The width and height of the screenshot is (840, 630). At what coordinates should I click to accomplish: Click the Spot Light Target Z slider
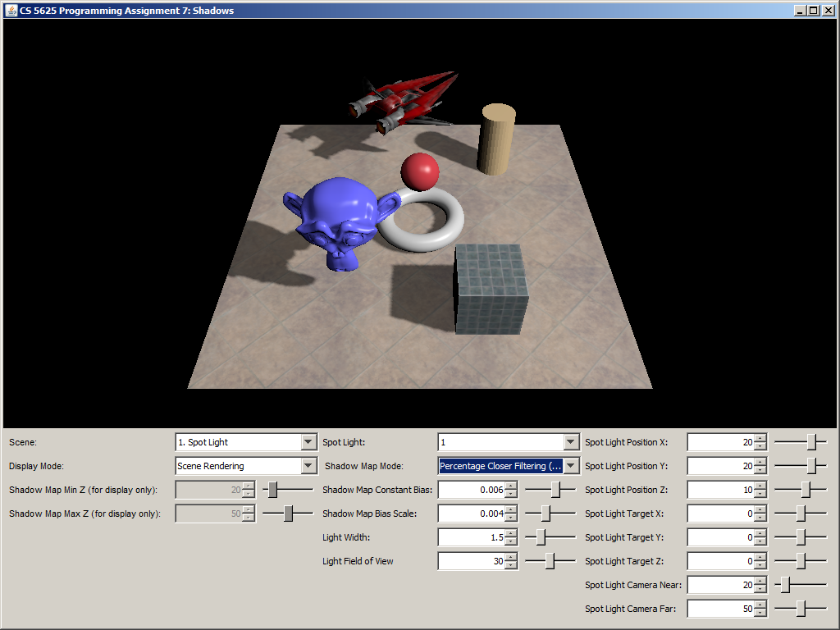coord(801,561)
